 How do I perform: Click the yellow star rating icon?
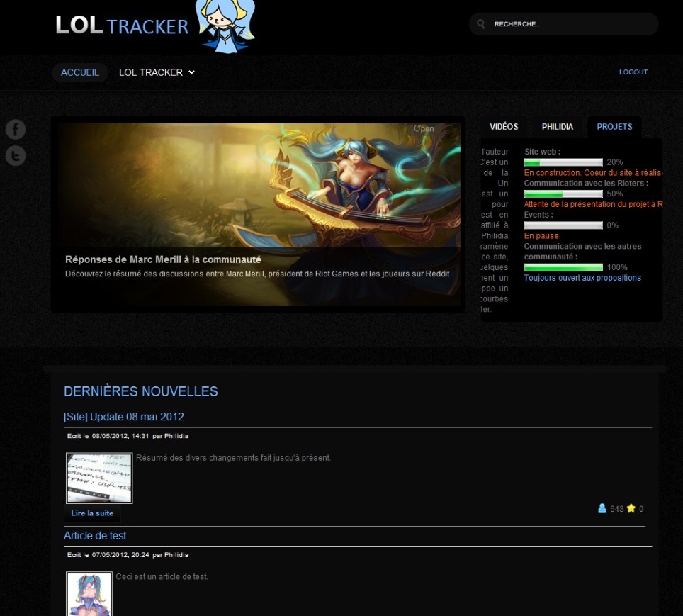pos(631,508)
